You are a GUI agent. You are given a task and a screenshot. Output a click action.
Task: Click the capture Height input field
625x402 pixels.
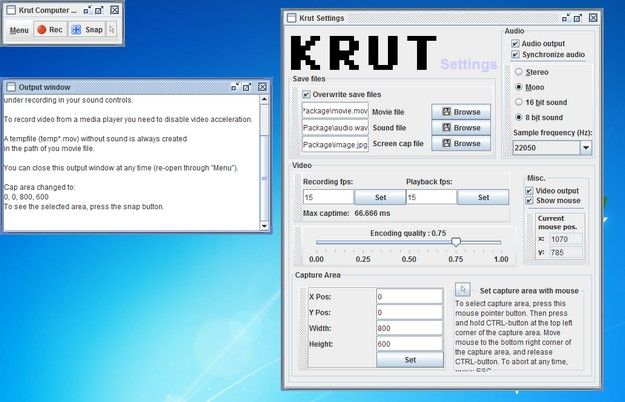click(409, 344)
